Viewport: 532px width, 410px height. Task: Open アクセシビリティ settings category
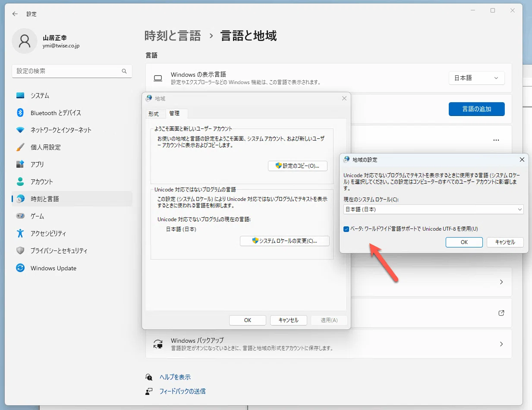click(x=72, y=234)
